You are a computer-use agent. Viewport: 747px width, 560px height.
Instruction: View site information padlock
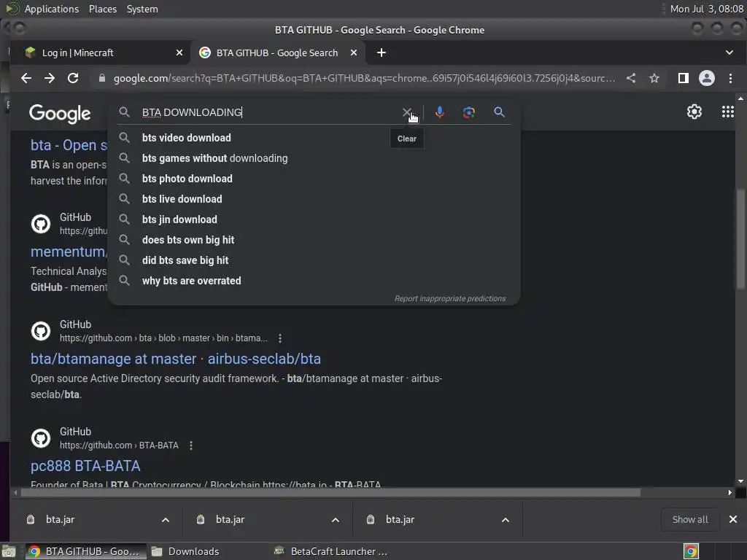(x=101, y=78)
